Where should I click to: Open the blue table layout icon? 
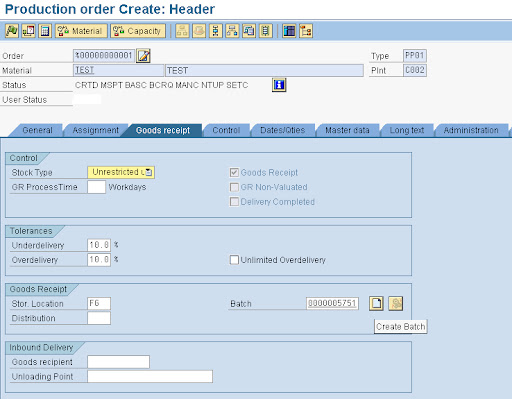tap(289, 31)
